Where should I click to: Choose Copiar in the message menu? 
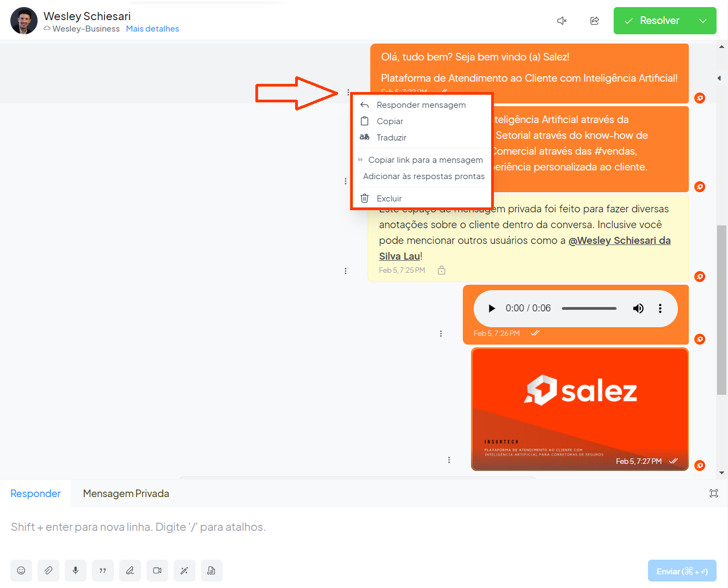point(421,121)
